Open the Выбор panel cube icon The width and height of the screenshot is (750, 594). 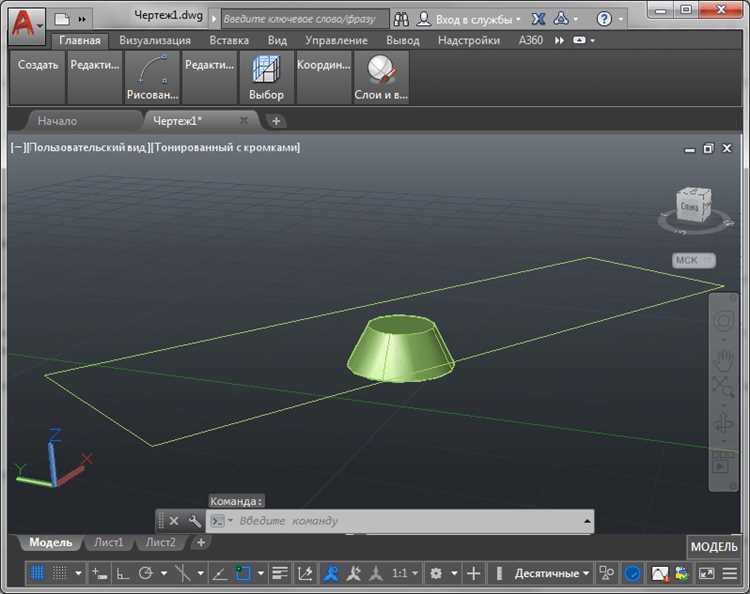(266, 77)
